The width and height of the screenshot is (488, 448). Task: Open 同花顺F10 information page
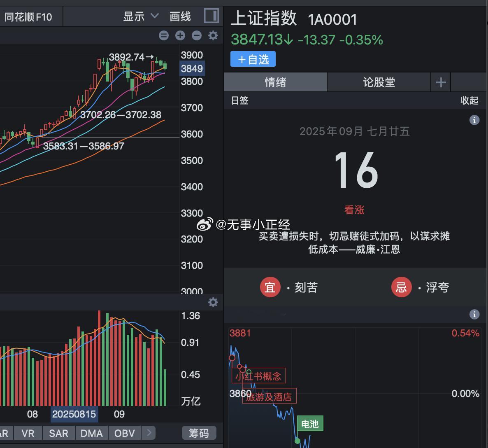click(28, 17)
